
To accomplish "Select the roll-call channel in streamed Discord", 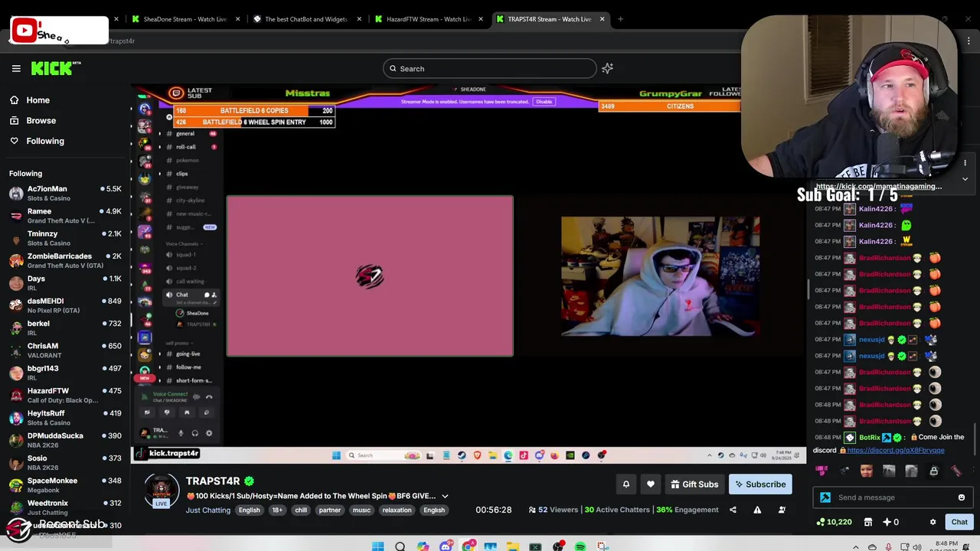I will coord(186,147).
